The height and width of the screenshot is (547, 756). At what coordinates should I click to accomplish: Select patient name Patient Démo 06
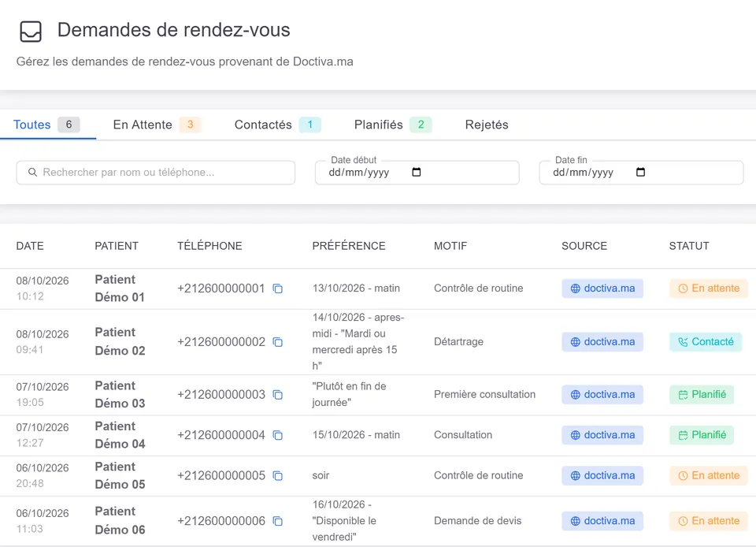click(120, 520)
